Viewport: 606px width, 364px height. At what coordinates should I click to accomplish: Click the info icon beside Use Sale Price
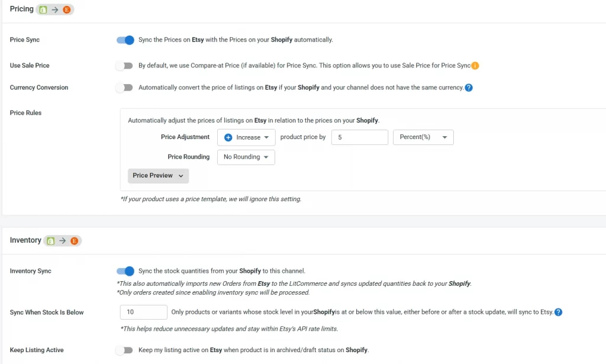pyautogui.click(x=475, y=66)
